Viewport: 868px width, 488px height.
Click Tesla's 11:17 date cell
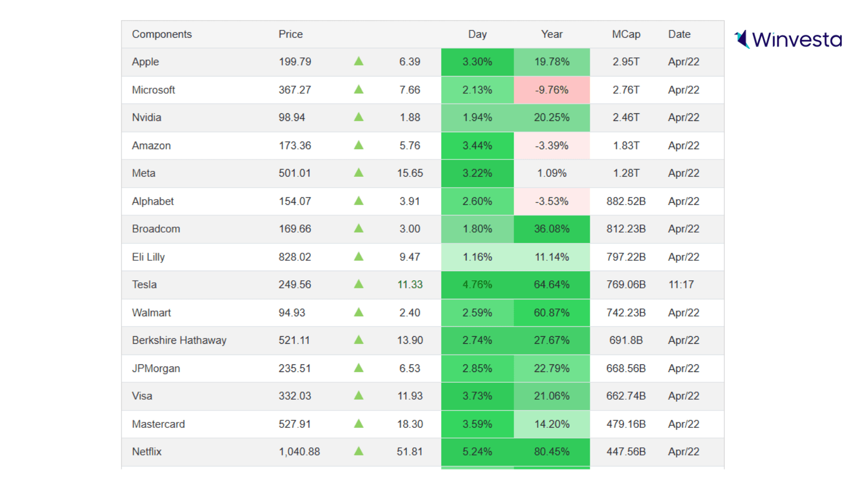point(681,285)
